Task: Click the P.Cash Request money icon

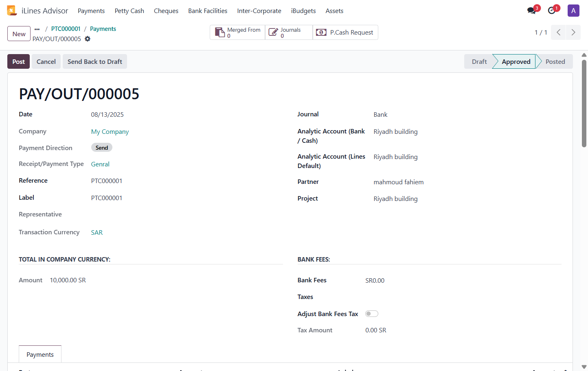Action: pyautogui.click(x=321, y=33)
